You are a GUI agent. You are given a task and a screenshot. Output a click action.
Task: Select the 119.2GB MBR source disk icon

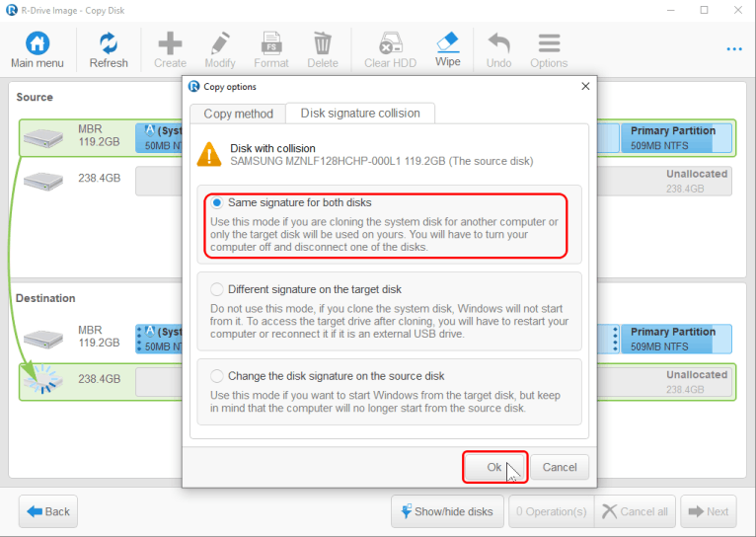[43, 138]
